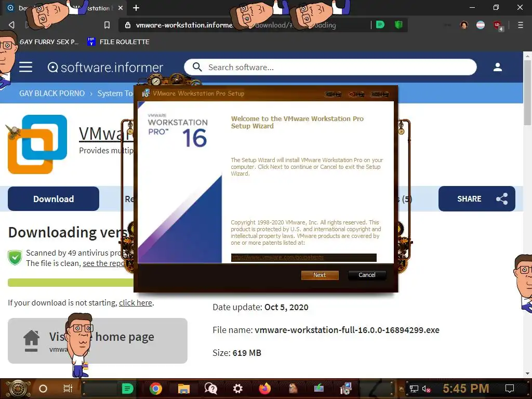Screen dimensions: 532x399
Task: Open the Get Help chat taskbar icon
Action: click(x=211, y=389)
